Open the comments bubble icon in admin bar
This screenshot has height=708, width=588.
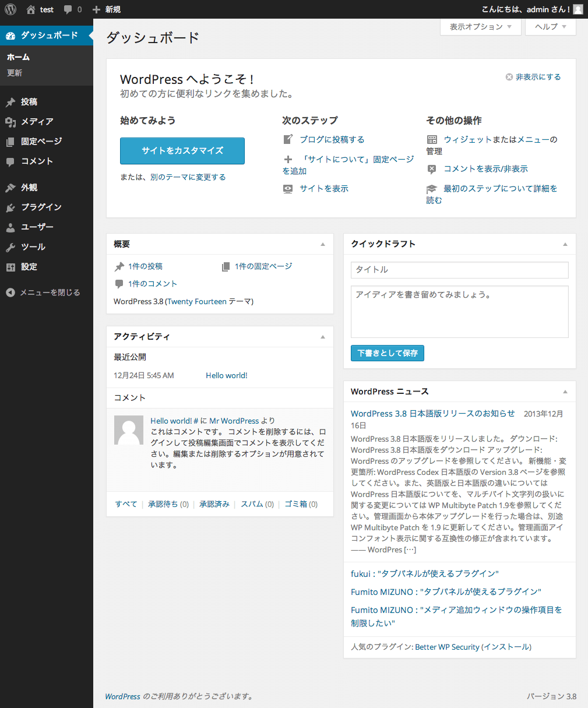[x=69, y=9]
